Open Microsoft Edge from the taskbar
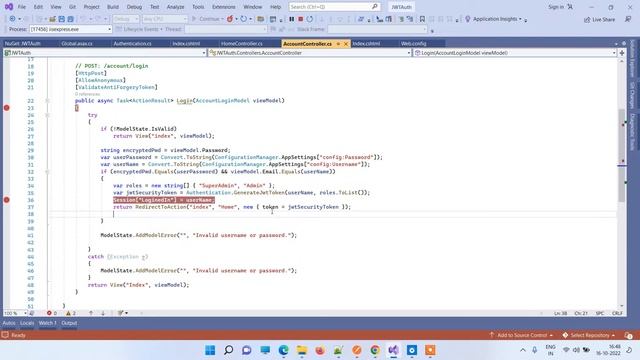 click(284, 350)
